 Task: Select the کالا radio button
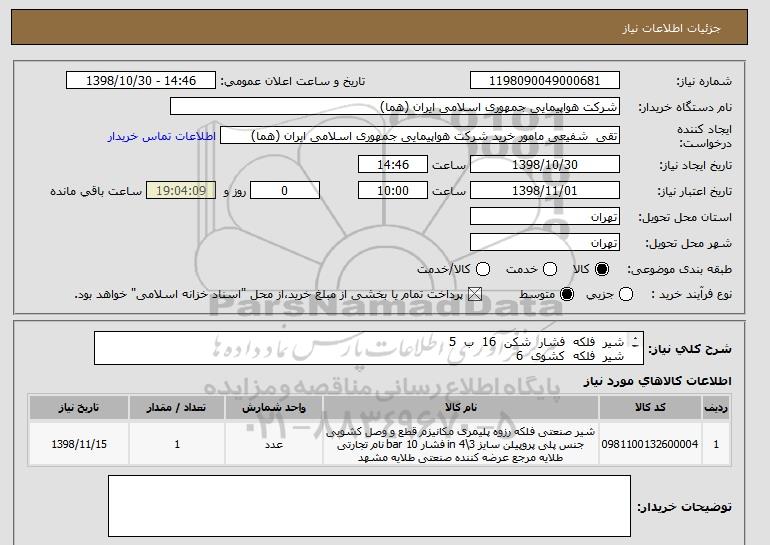pyautogui.click(x=602, y=269)
